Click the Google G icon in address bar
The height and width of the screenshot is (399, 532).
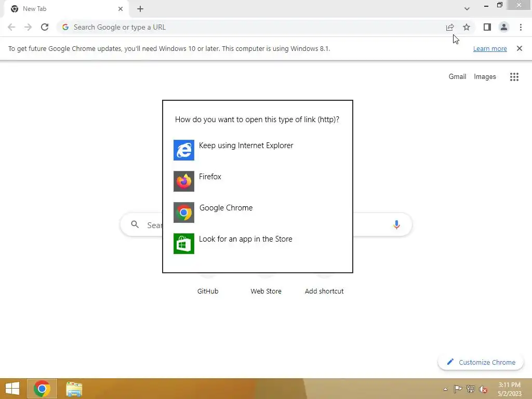(x=65, y=27)
